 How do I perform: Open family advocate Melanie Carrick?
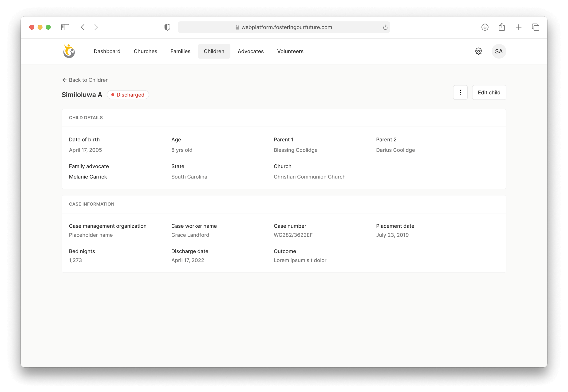click(x=88, y=177)
